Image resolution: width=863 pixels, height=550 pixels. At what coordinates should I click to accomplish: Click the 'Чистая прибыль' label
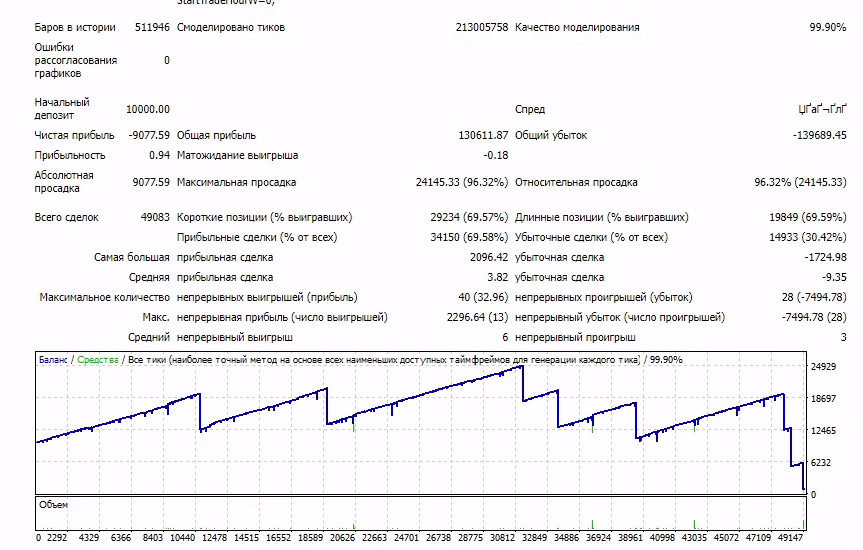click(74, 135)
